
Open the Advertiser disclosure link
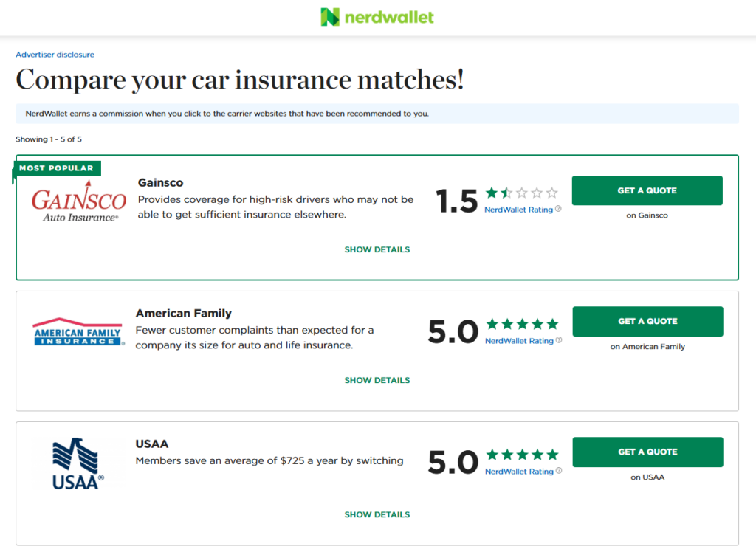[x=55, y=54]
